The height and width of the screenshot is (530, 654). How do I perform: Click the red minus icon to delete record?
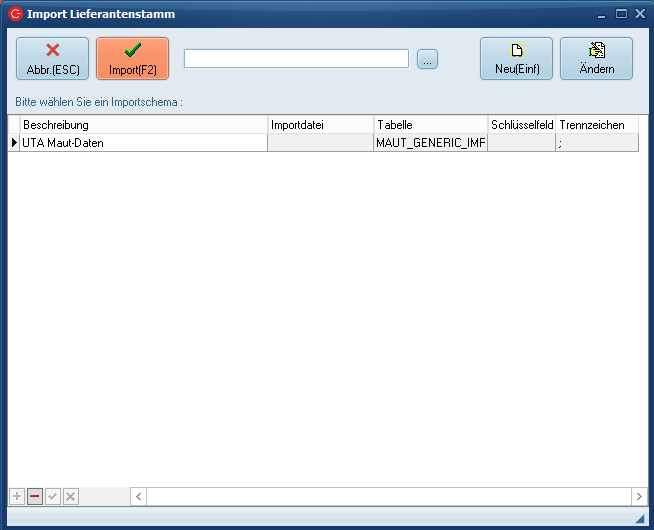point(35,497)
